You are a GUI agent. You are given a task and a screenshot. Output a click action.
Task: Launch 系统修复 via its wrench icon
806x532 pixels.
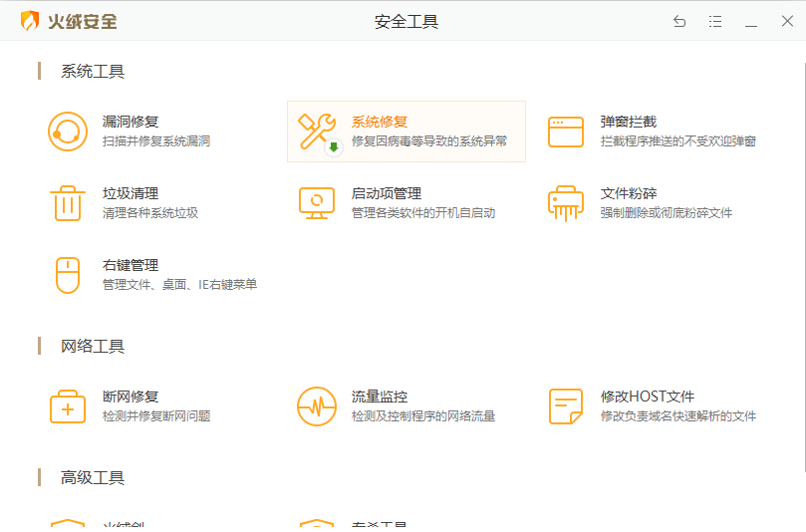(x=318, y=132)
